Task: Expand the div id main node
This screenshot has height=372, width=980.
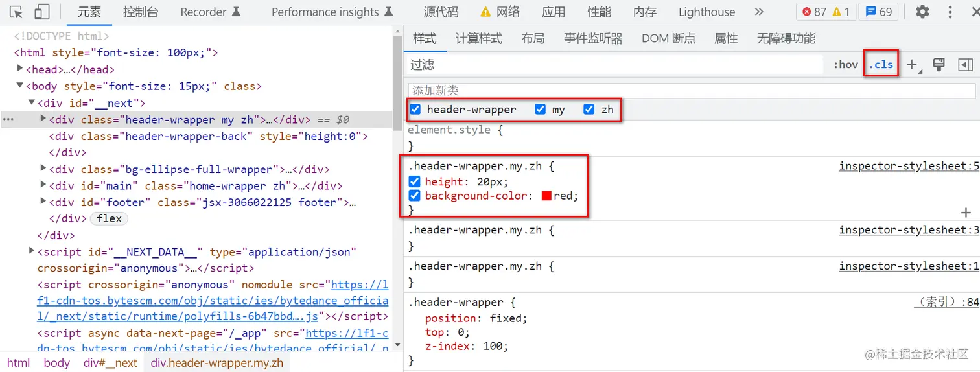Action: tap(43, 185)
